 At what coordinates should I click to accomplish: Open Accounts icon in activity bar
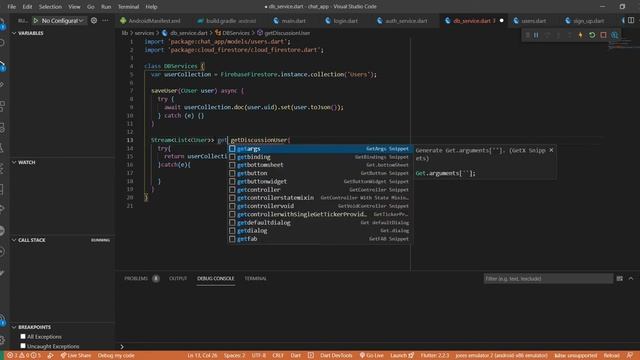2,320
